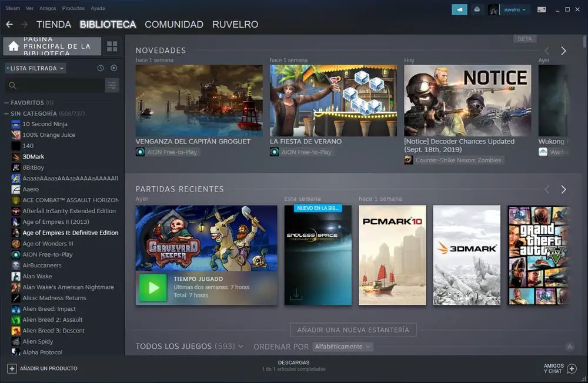The width and height of the screenshot is (588, 383).
Task: Open the PCMark 10 game cover
Action: (x=392, y=255)
